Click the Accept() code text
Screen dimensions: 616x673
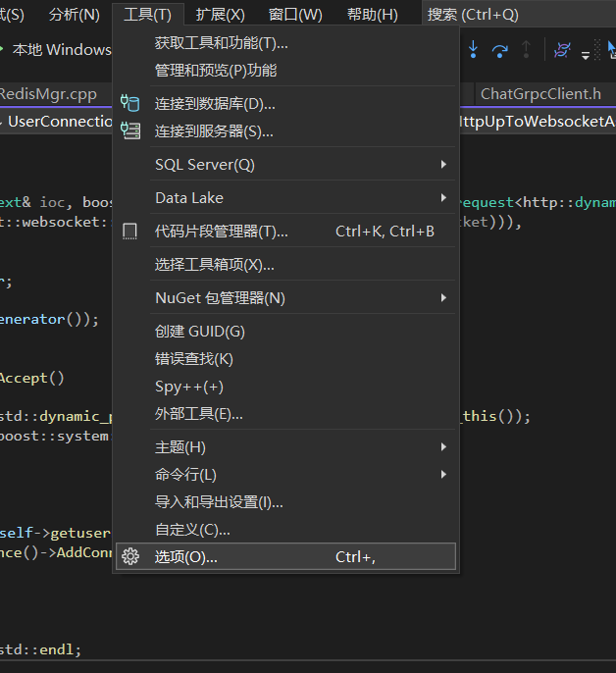(31, 378)
